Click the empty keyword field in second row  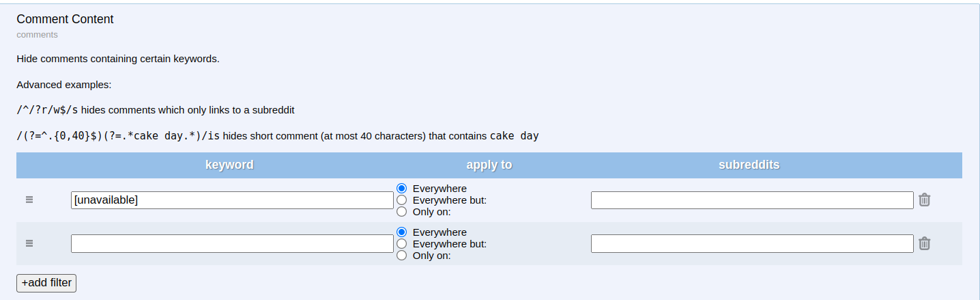[232, 244]
